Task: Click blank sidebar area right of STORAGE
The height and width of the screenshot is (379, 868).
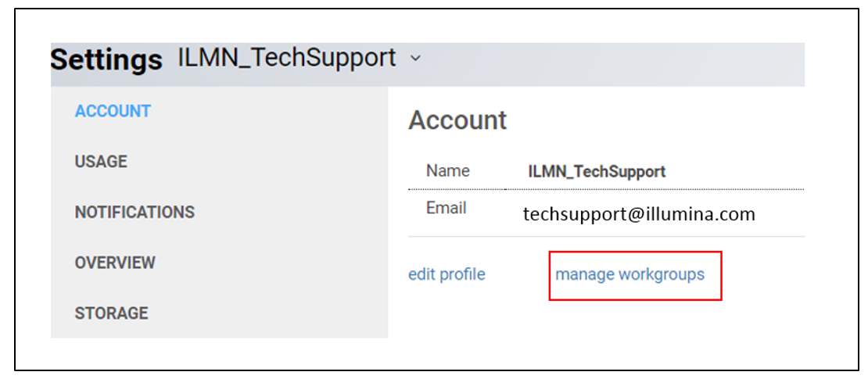Action: (x=274, y=313)
